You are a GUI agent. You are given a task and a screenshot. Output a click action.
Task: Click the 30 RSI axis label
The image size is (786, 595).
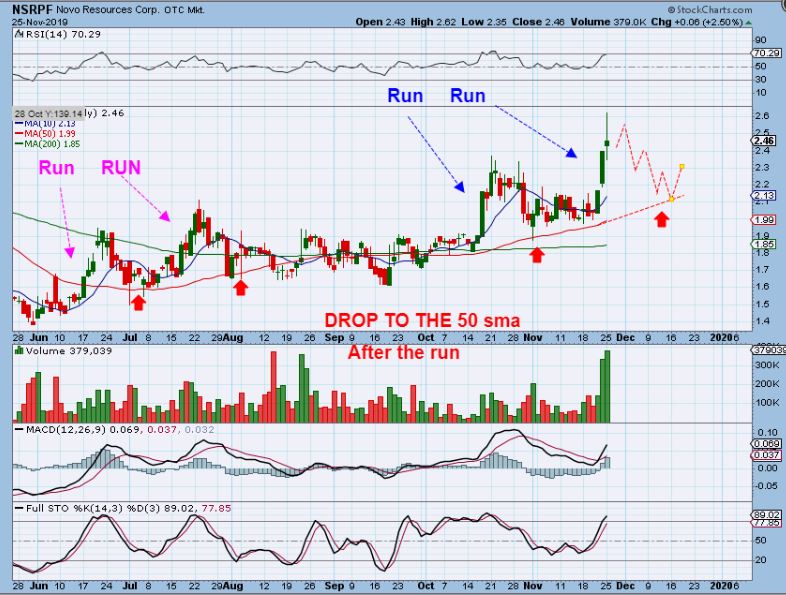[760, 79]
